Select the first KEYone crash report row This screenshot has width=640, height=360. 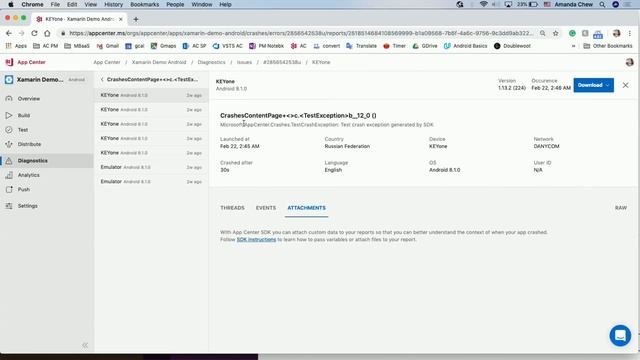[151, 95]
